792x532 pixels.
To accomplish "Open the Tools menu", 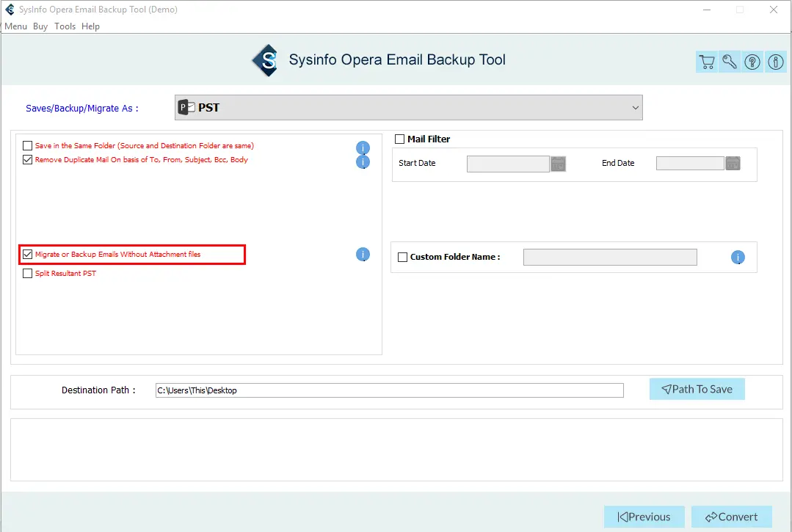I will pyautogui.click(x=65, y=26).
